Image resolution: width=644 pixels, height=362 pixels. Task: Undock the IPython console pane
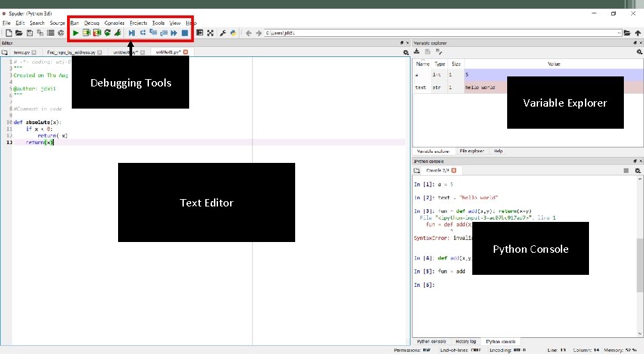pyautogui.click(x=635, y=162)
